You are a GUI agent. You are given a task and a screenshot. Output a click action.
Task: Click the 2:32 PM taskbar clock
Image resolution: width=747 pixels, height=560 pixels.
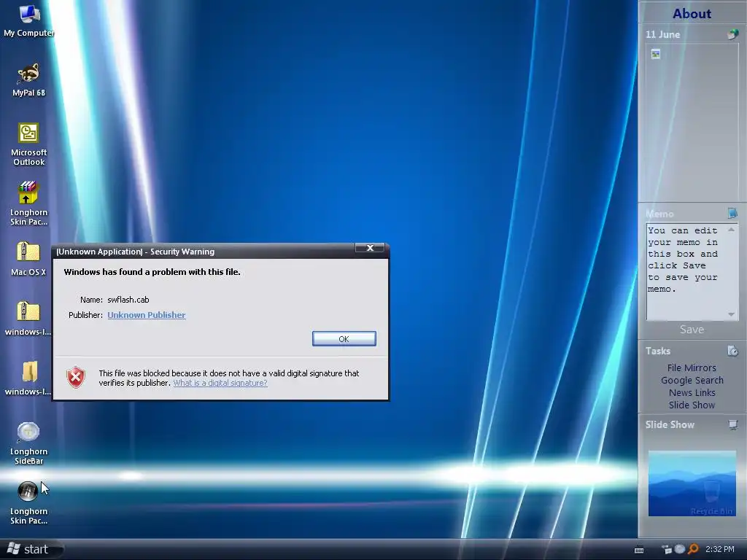720,549
